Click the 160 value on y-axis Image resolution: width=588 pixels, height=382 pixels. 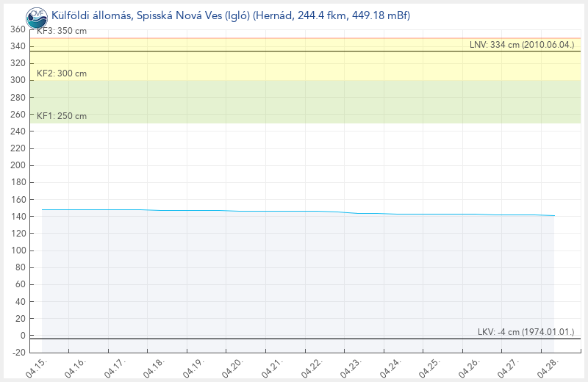click(x=18, y=200)
